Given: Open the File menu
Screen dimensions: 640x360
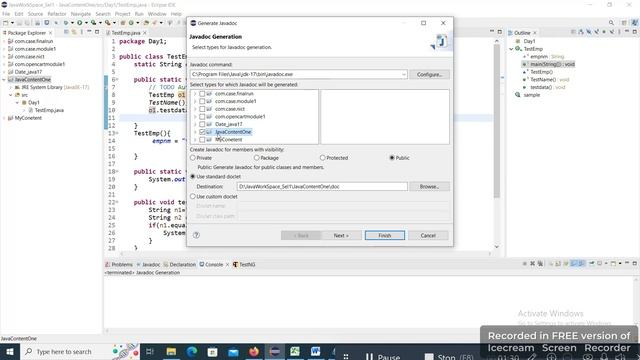Looking at the screenshot, I should tap(6, 14).
